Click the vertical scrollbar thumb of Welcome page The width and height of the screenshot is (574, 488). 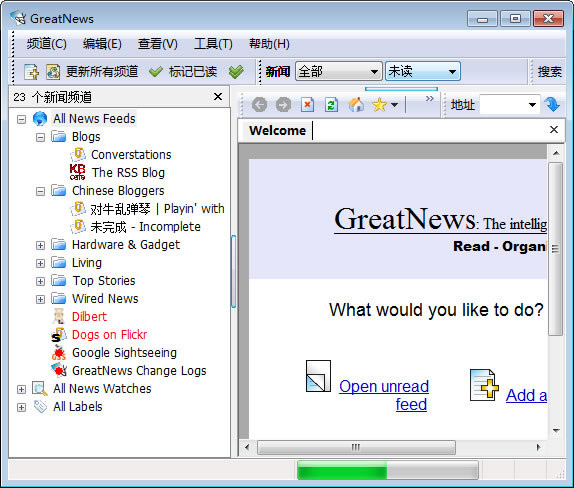click(x=555, y=249)
